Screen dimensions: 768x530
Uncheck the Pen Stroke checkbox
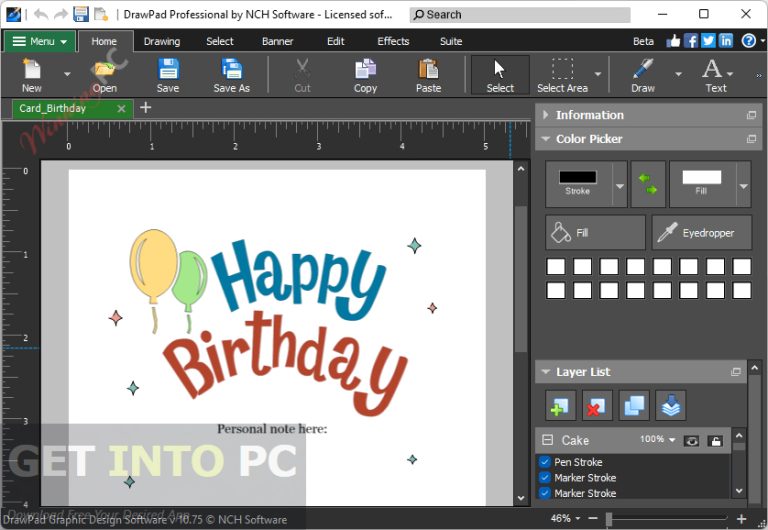(x=545, y=462)
